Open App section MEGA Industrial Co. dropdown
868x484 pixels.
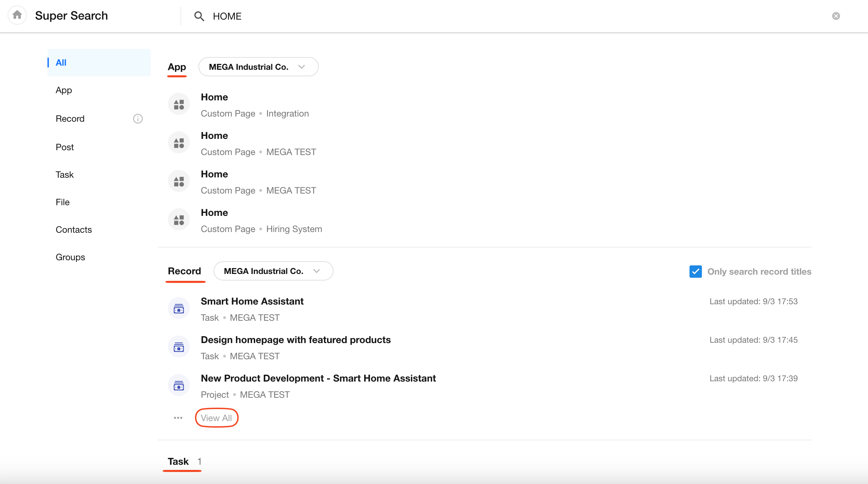(258, 67)
